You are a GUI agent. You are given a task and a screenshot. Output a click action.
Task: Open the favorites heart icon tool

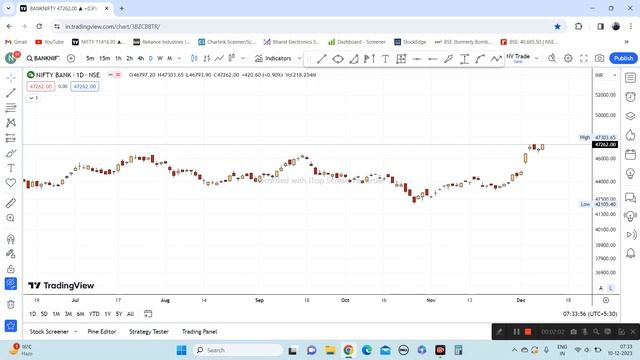tap(11, 183)
